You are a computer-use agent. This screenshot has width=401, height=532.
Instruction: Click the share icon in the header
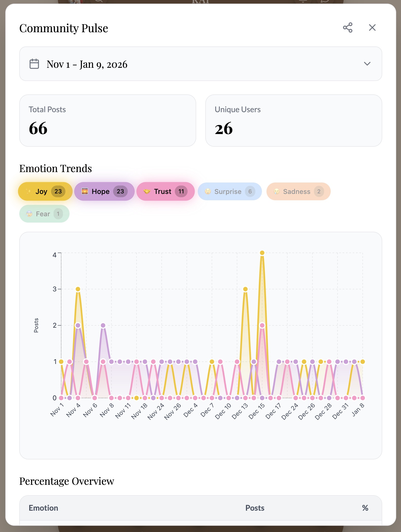[x=347, y=28]
